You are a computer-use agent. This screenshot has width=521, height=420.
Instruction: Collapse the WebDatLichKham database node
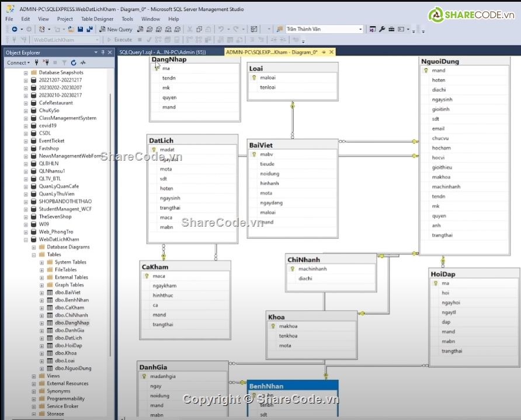(x=26, y=239)
